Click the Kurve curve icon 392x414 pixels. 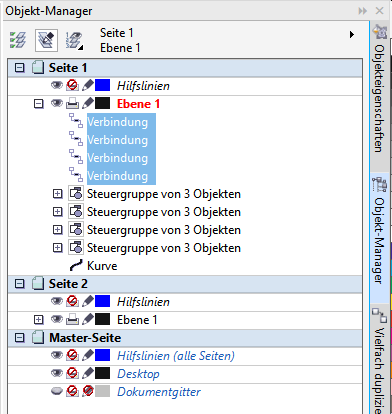76,266
